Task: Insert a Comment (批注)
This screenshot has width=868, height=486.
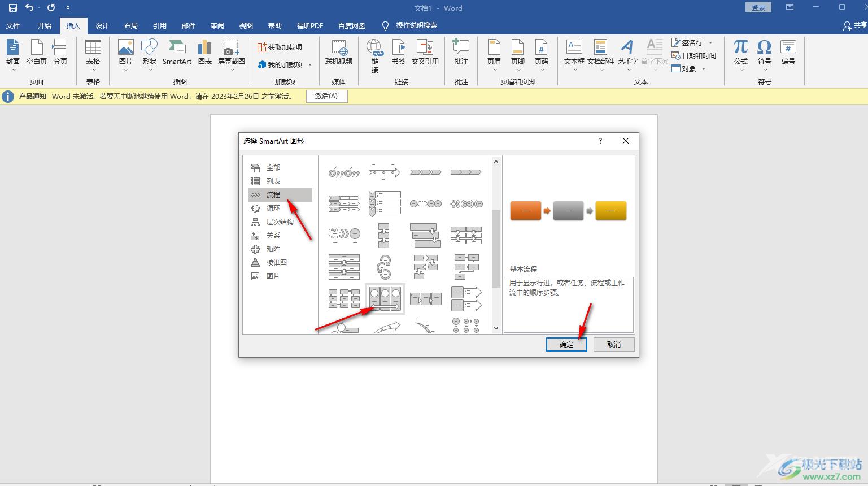Action: tap(461, 52)
